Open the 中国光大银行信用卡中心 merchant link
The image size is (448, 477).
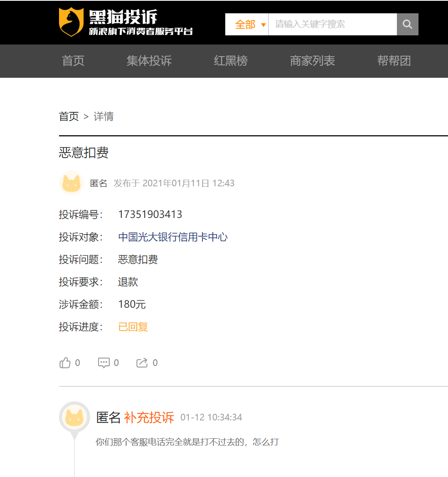click(x=173, y=237)
